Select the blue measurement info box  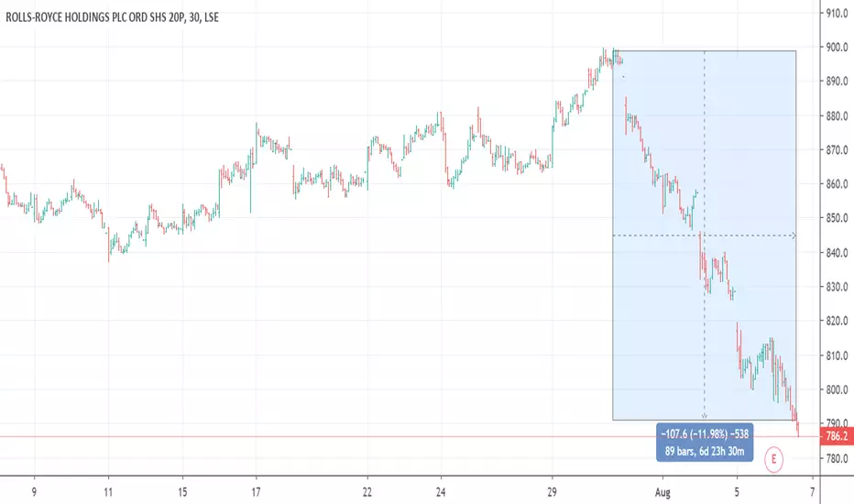pos(705,443)
